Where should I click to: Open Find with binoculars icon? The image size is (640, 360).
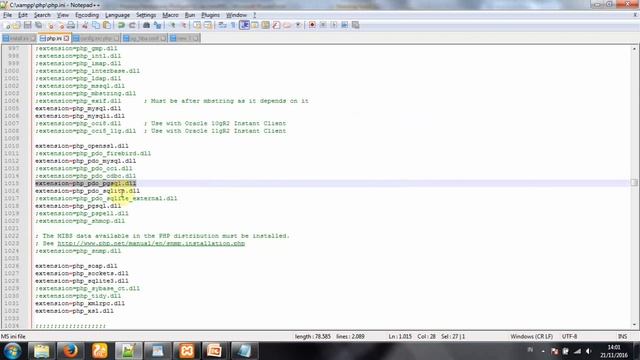(146, 25)
